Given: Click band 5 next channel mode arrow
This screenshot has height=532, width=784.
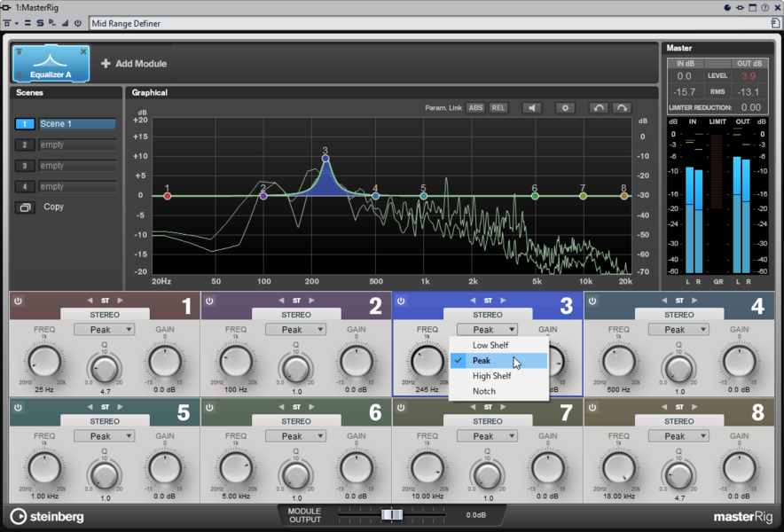Looking at the screenshot, I should 120,407.
